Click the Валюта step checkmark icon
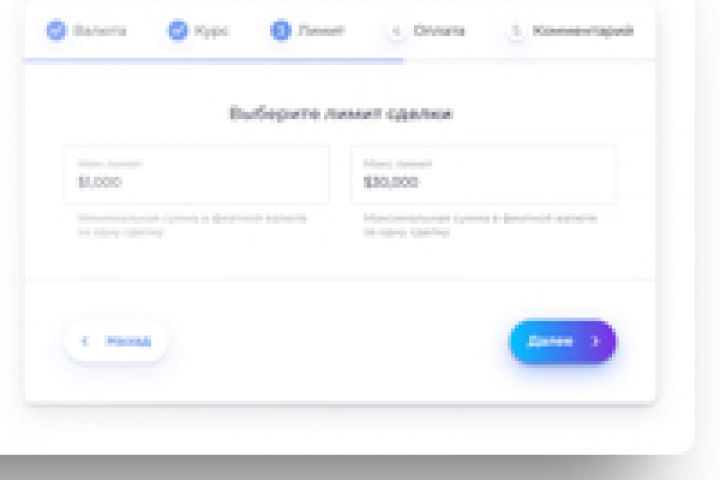This screenshot has width=720, height=480. [x=56, y=30]
